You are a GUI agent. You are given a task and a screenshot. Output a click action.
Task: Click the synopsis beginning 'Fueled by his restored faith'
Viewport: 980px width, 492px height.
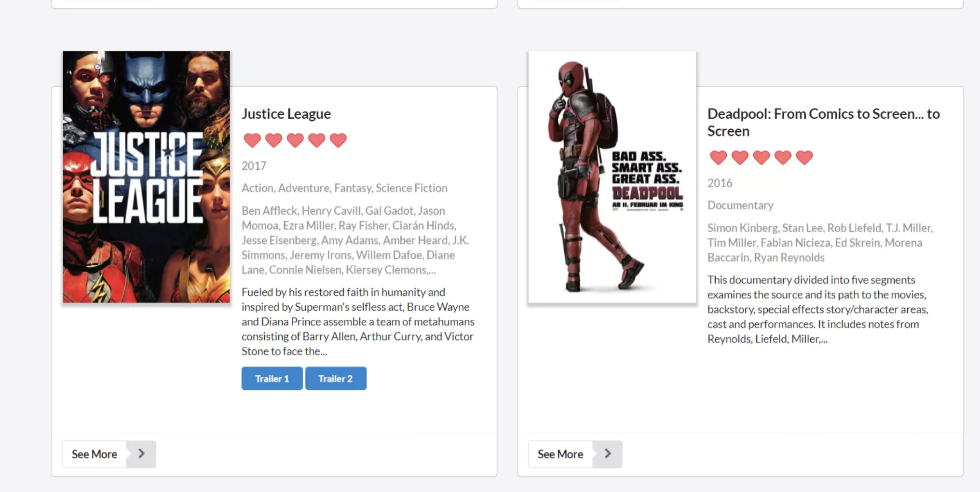pos(358,322)
